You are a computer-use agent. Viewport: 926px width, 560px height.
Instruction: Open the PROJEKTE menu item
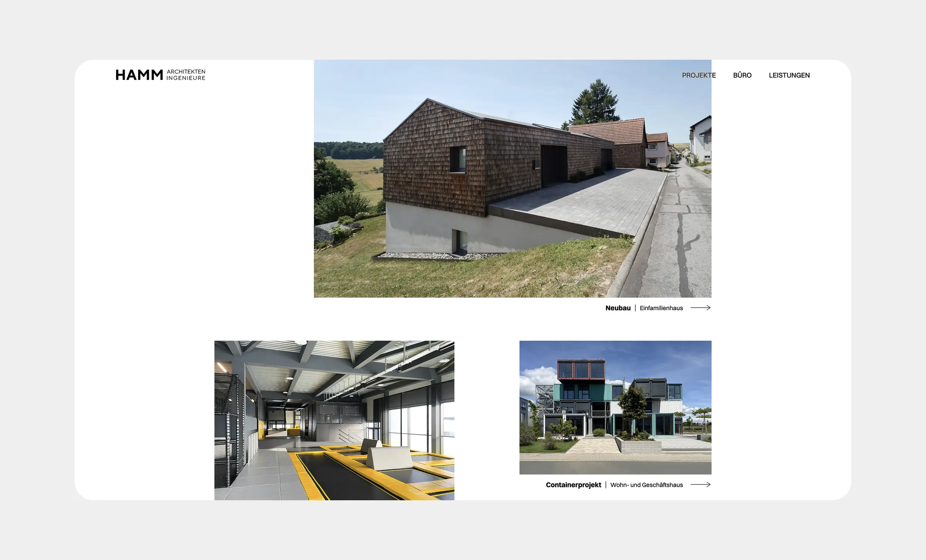tap(699, 75)
